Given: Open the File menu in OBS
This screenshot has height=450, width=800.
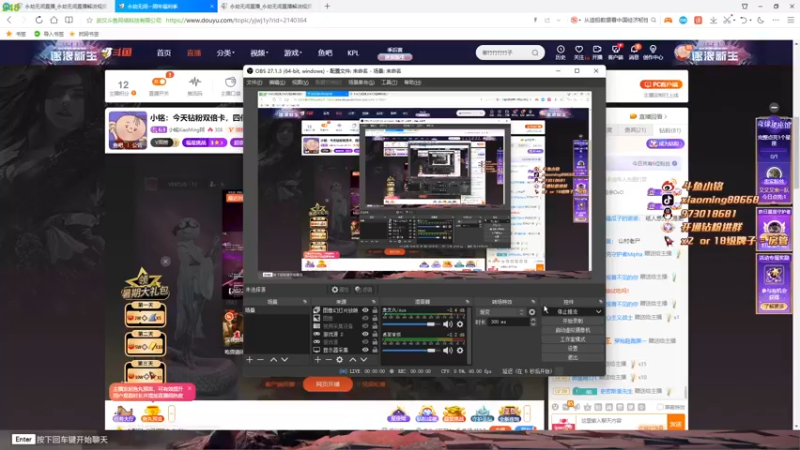Looking at the screenshot, I should [254, 83].
